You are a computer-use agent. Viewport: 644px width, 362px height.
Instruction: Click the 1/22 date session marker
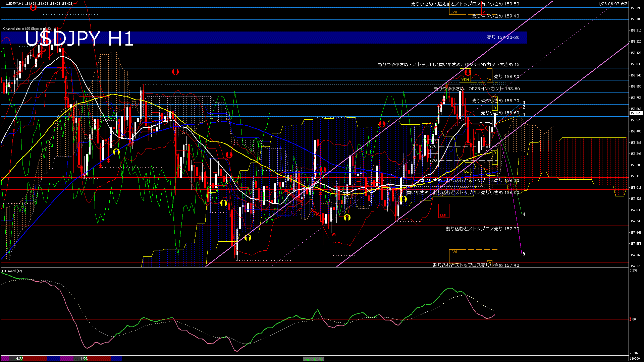pos(20,359)
